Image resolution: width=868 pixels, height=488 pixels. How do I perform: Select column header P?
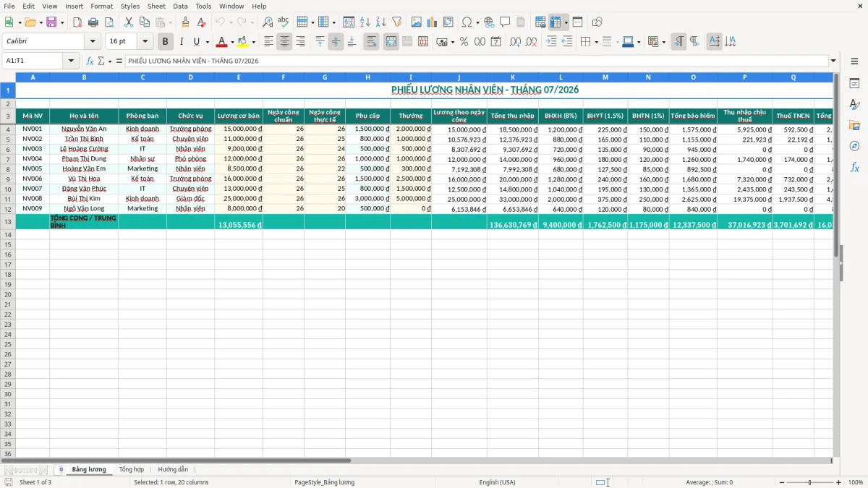(744, 77)
